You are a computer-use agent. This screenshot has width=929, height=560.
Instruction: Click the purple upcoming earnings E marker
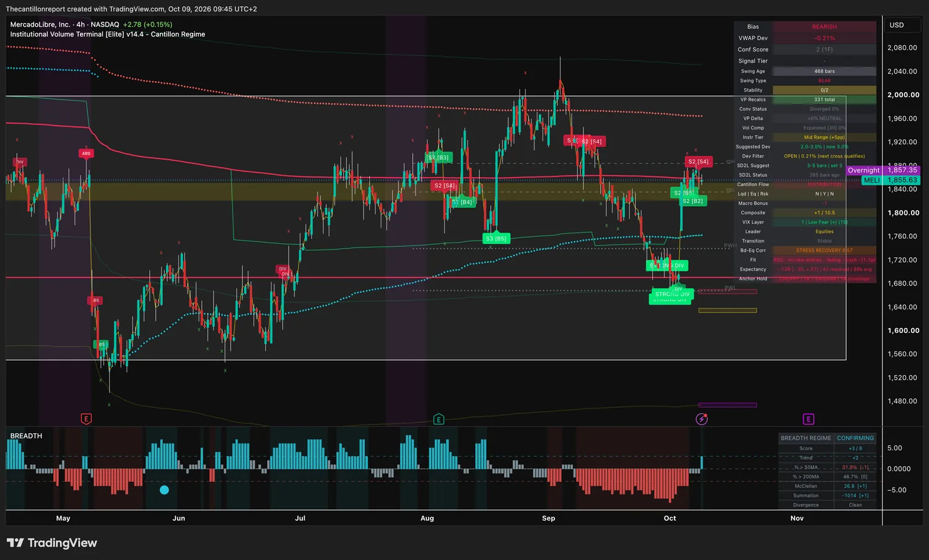pos(808,419)
